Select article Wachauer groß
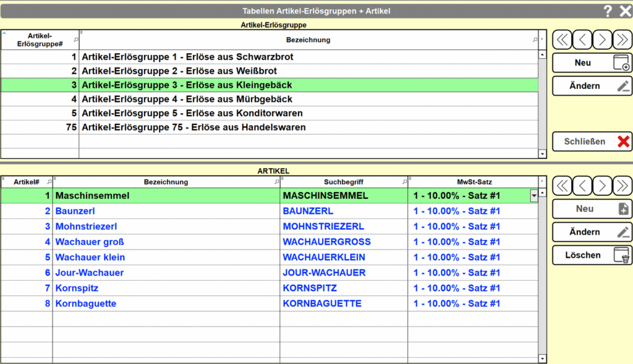Viewport: 633px width, 364px height. coord(166,242)
